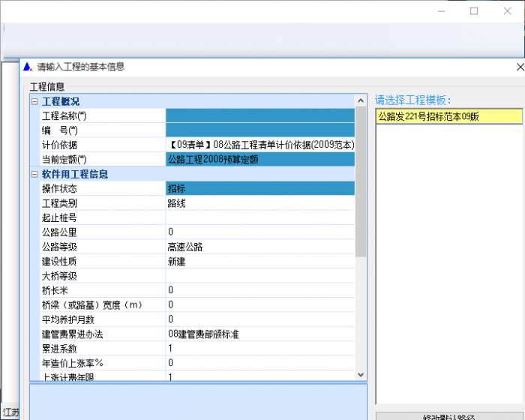Click the 公路等级 高速公路 value

coord(259,247)
